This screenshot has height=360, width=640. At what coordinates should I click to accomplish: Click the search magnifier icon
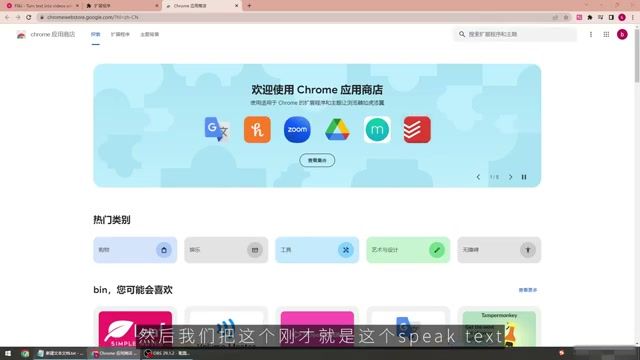tap(462, 34)
